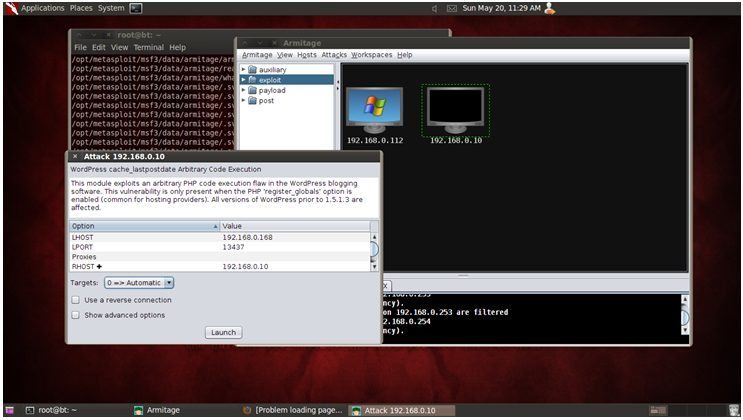743x420 pixels.
Task: Open terminal launcher icon in top panel
Action: tap(136, 8)
